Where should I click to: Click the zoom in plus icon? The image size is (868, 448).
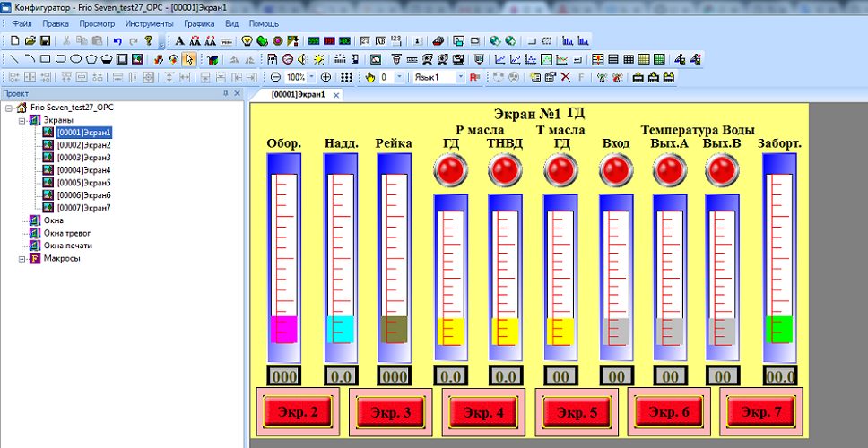tap(325, 78)
